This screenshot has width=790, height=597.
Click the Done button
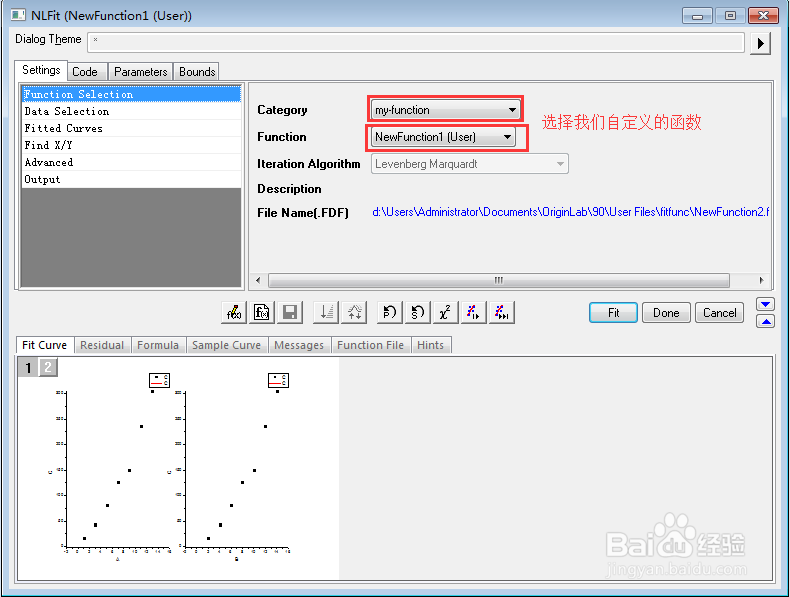(666, 313)
